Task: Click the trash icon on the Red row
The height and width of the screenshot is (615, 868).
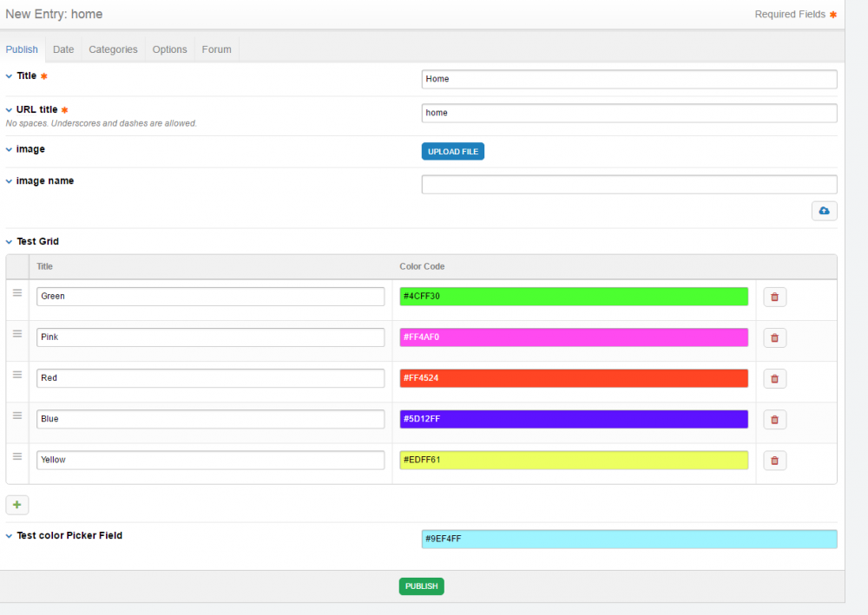Action: pos(774,378)
